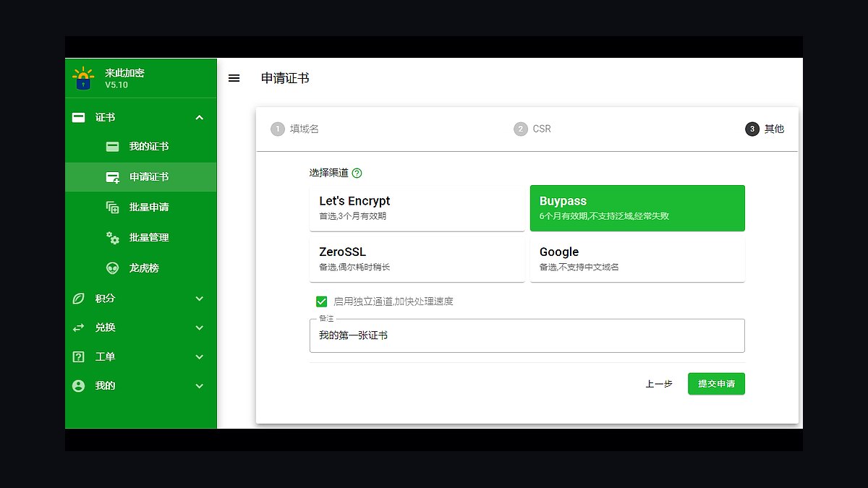Expand the 积分 menu chevron
The height and width of the screenshot is (488, 868).
[x=200, y=299]
